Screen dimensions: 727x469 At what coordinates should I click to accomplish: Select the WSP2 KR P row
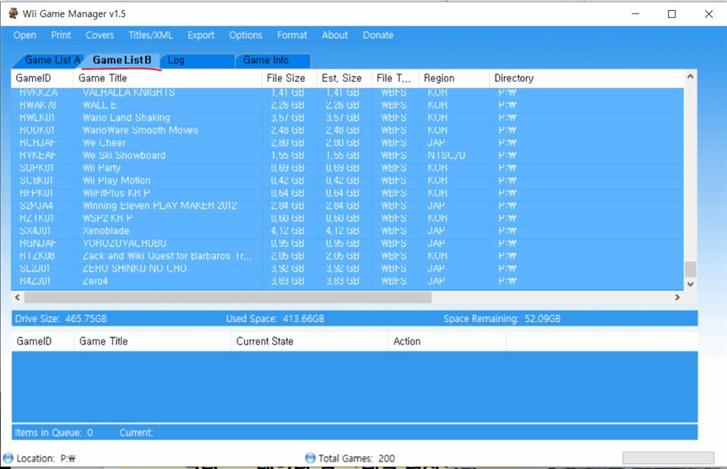347,218
